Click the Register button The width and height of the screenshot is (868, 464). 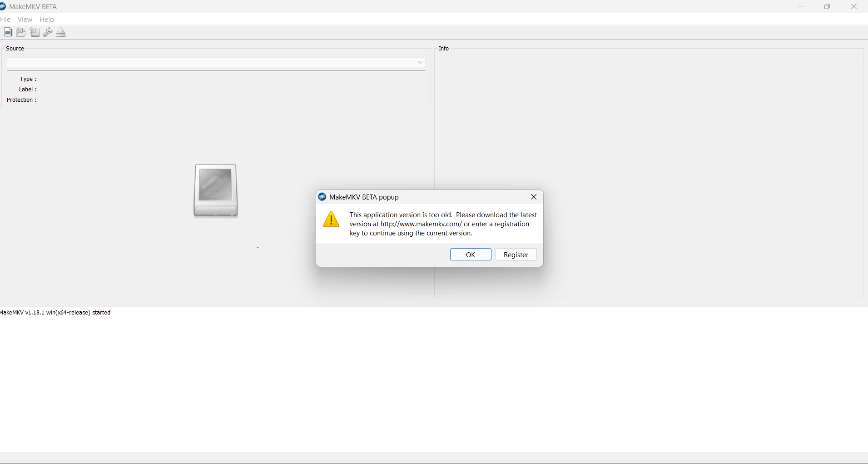(x=516, y=254)
